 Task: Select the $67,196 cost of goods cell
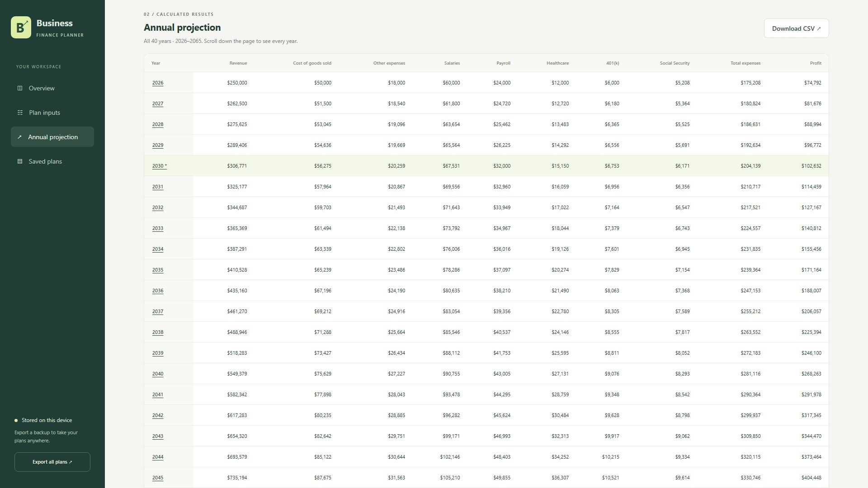pos(322,291)
